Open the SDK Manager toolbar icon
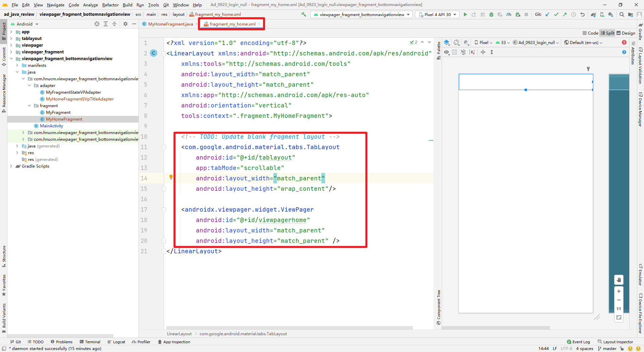644x352 pixels. coord(611,14)
